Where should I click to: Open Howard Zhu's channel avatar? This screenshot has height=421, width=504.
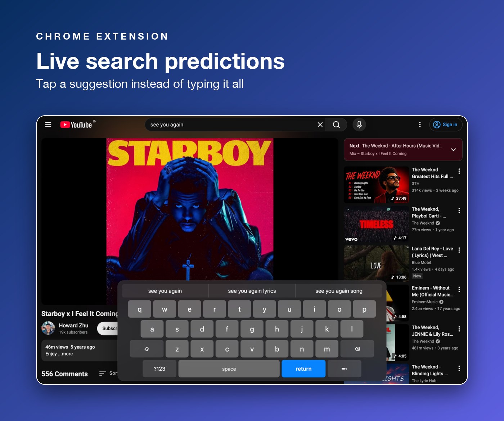48,329
